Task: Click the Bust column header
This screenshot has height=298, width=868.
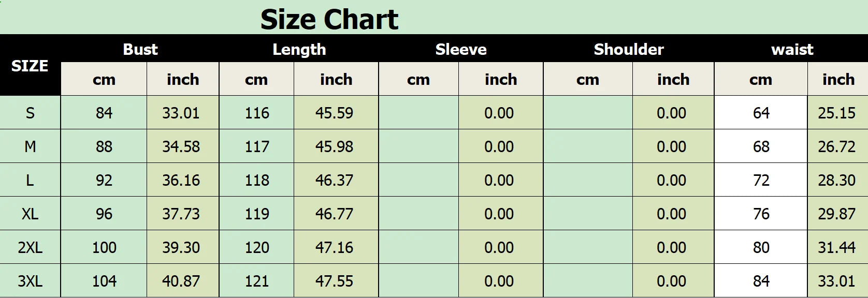Action: point(140,50)
